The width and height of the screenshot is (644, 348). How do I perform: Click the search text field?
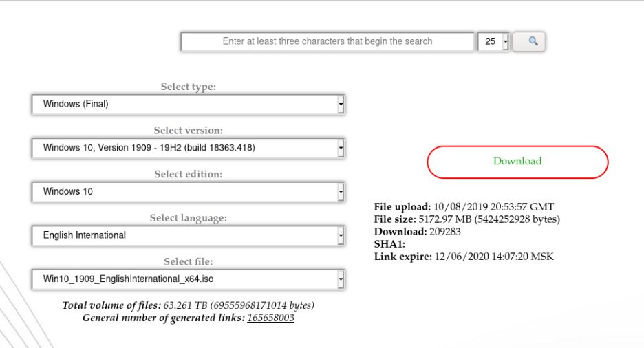point(328,41)
